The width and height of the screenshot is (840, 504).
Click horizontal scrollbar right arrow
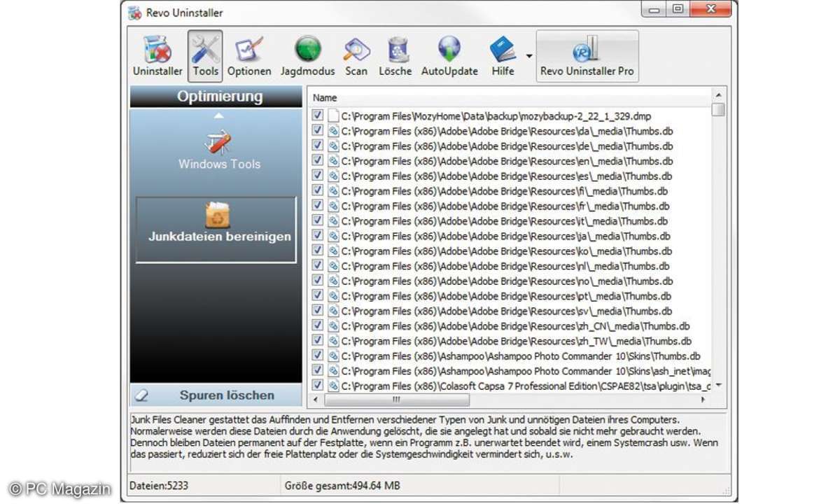[703, 400]
